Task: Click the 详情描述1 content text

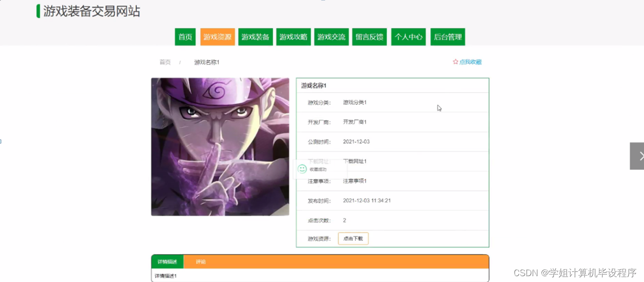Action: pos(166,276)
